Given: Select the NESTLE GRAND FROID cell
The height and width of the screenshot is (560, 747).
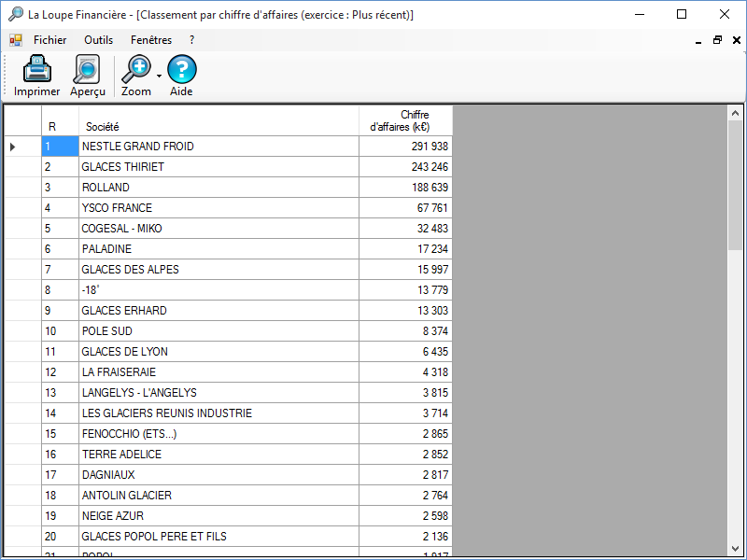Looking at the screenshot, I should tap(218, 147).
